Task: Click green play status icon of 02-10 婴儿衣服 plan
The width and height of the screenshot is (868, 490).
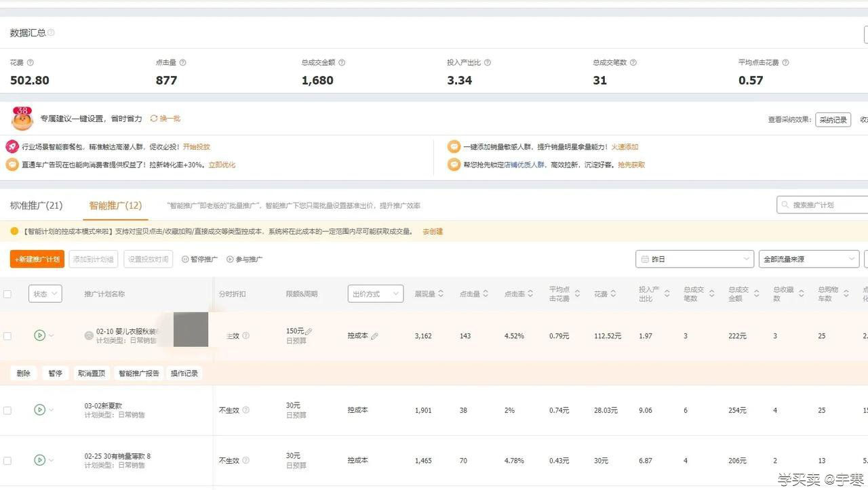Action: click(x=39, y=335)
